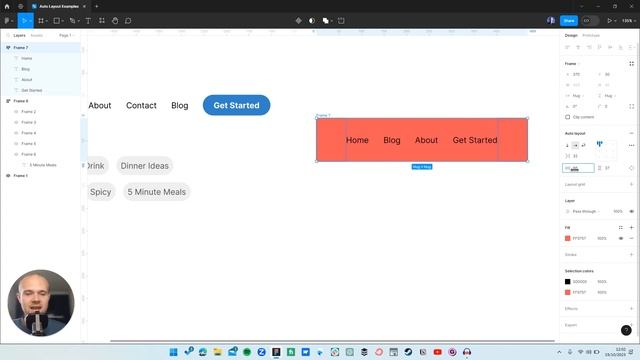
Task: Click the align left icon
Action: tap(567, 47)
